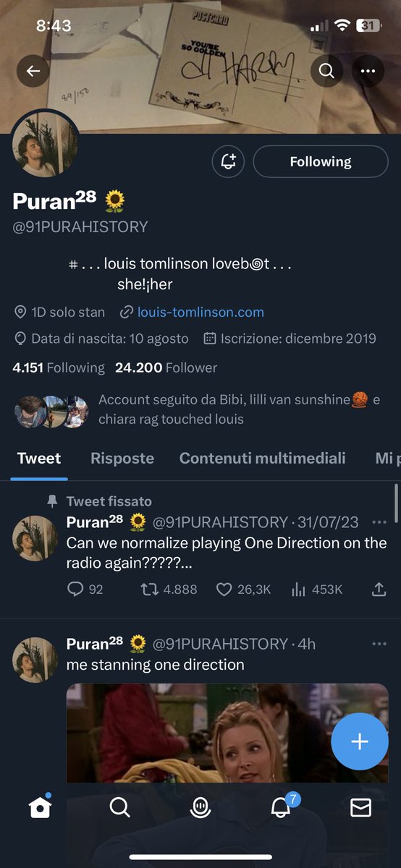Open louis-tomlinson.com link
This screenshot has height=868, width=401.
200,312
